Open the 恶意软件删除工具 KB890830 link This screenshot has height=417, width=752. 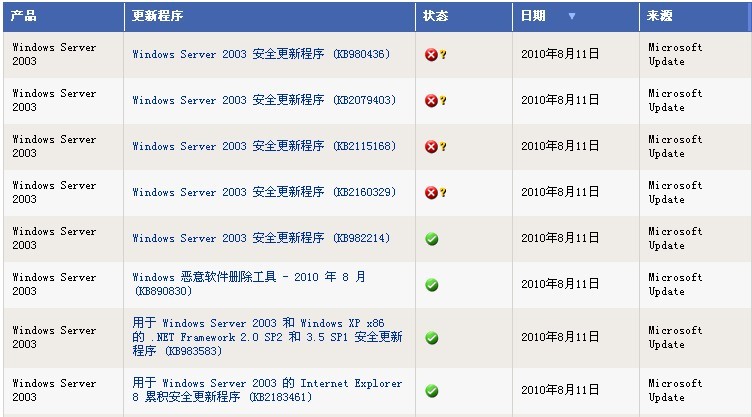pos(249,284)
